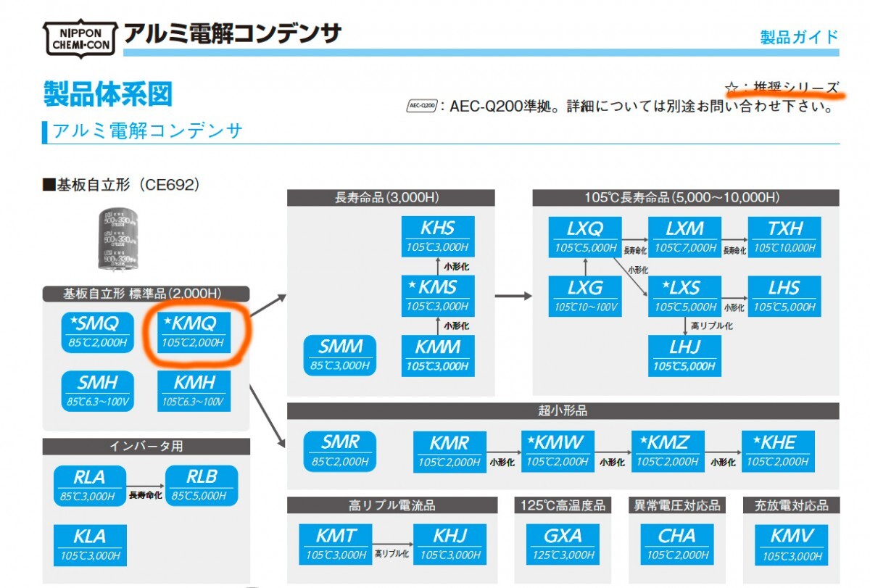Screen dimensions: 870x588
Task: Open the KLA series box
Action: pyautogui.click(x=89, y=545)
